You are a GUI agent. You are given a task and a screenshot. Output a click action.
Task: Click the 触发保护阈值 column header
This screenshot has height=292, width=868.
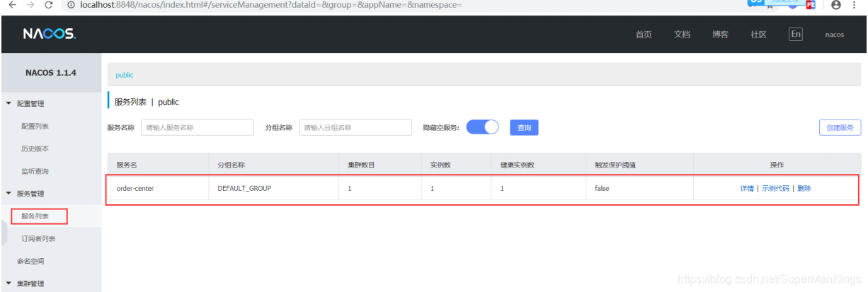tap(615, 164)
